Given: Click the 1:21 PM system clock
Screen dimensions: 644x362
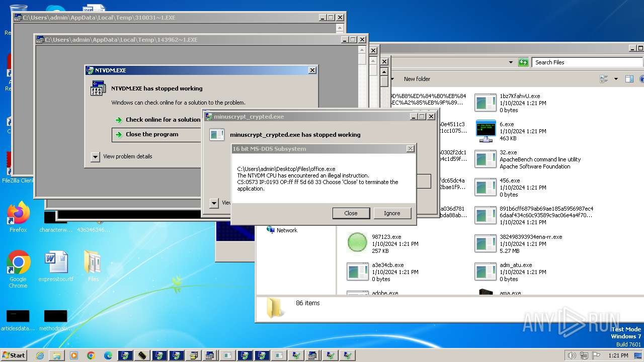Looking at the screenshot, I should (x=618, y=355).
